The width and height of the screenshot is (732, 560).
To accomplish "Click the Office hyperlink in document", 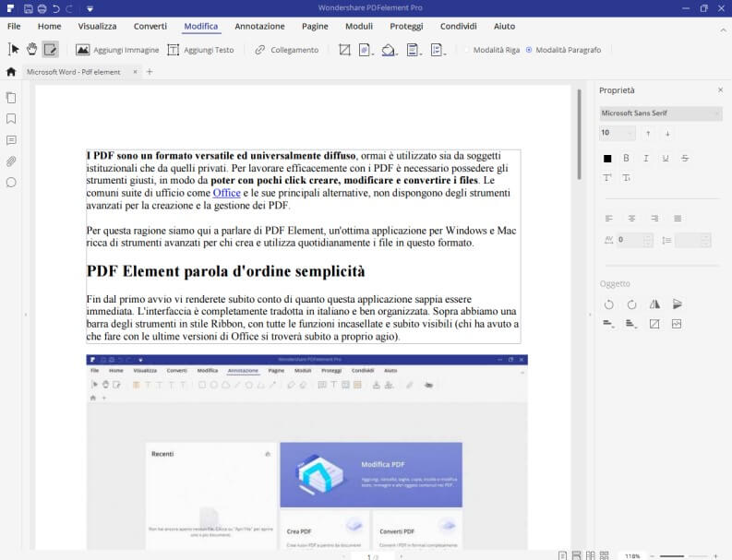I will tap(226, 193).
